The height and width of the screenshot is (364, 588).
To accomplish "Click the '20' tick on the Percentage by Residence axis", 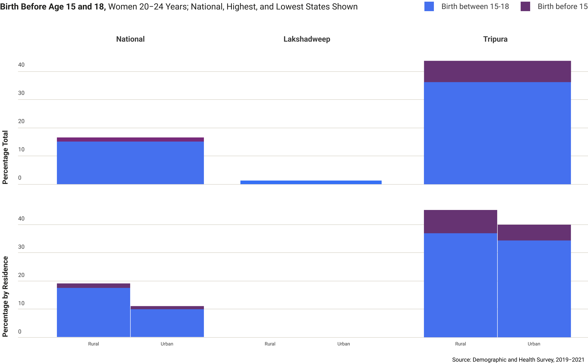I will (x=21, y=275).
